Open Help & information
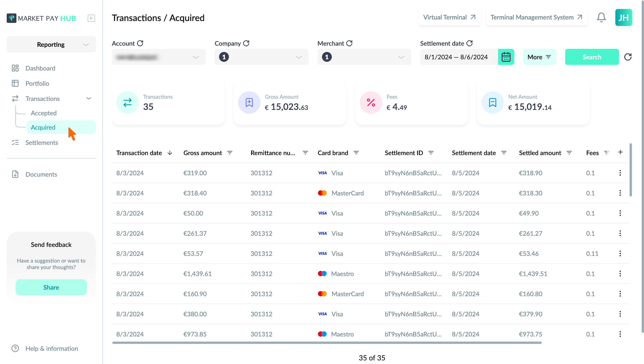 [52, 349]
